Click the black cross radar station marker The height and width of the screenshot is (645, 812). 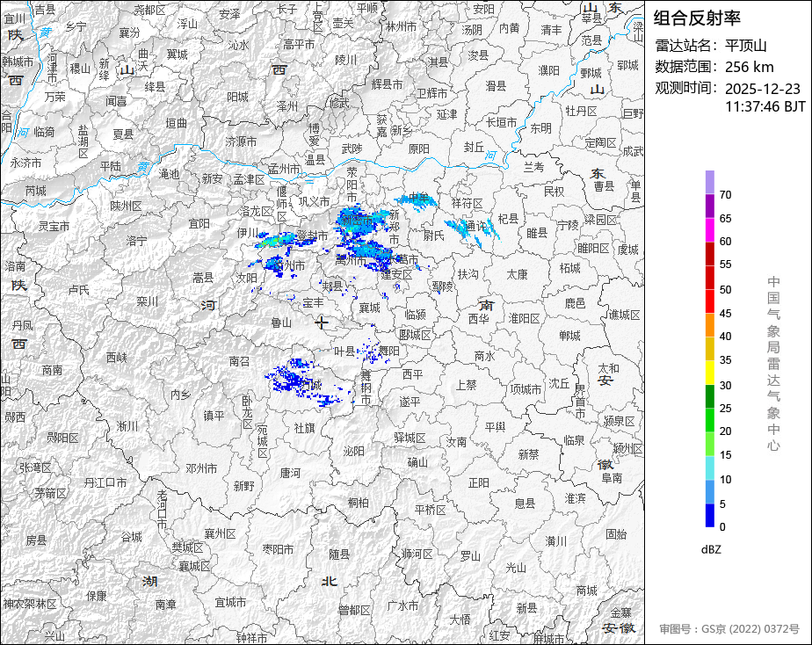click(x=322, y=323)
